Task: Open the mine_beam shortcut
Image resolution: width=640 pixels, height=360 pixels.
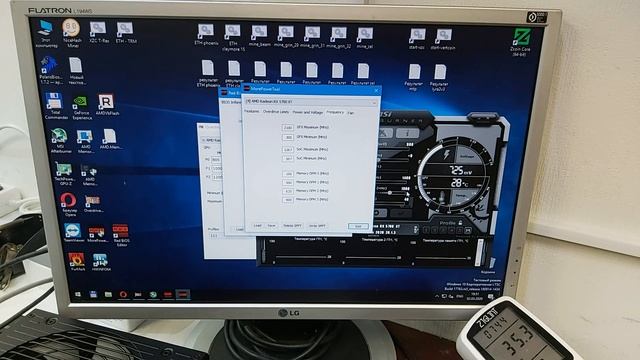Action: pos(260,36)
